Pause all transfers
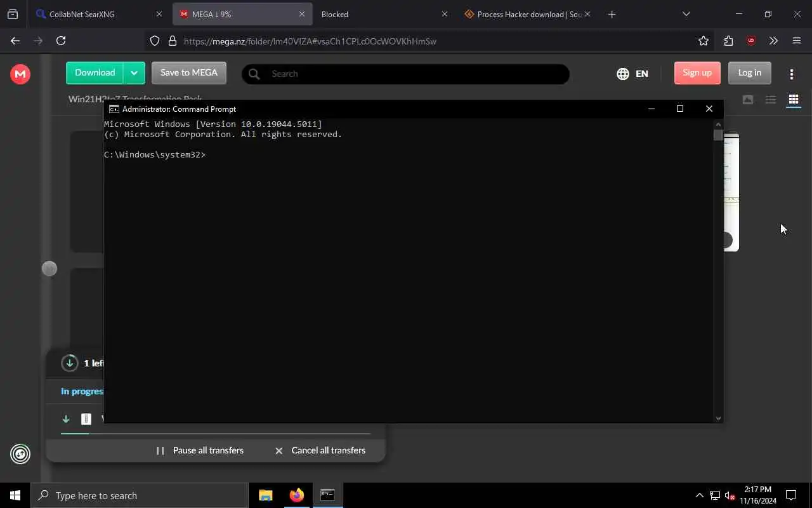This screenshot has width=812, height=508. (x=200, y=450)
